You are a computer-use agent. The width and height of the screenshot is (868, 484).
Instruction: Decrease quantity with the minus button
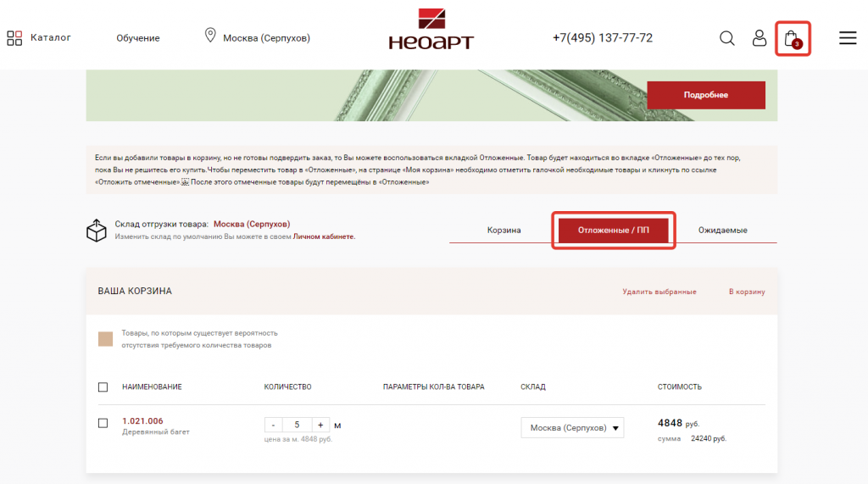point(273,425)
